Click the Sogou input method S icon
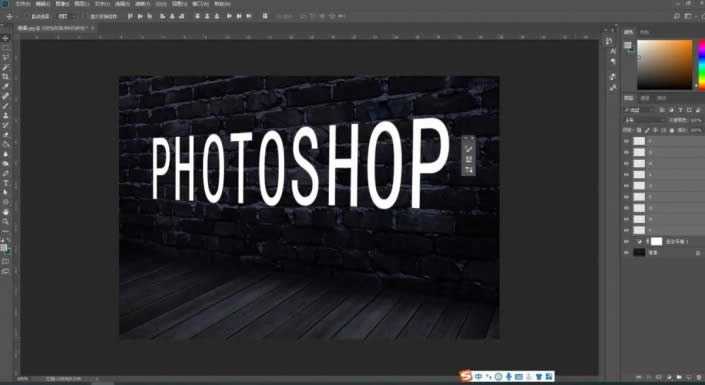The width and height of the screenshot is (705, 385). click(466, 376)
